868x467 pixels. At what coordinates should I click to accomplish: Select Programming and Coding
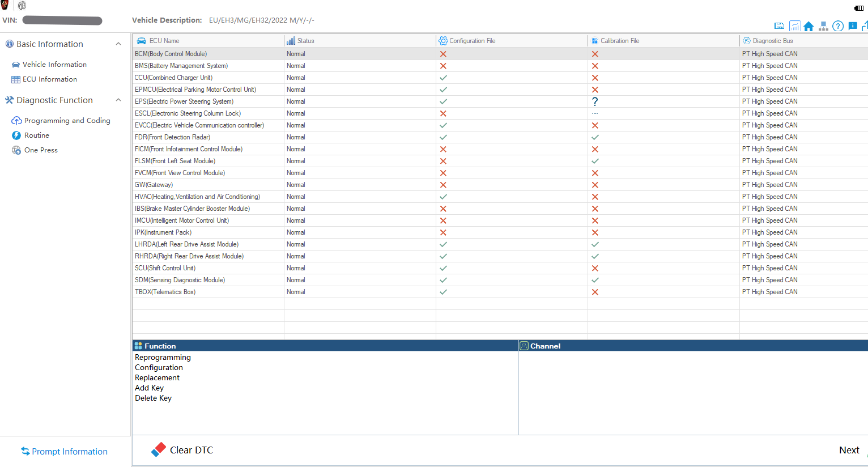(67, 121)
